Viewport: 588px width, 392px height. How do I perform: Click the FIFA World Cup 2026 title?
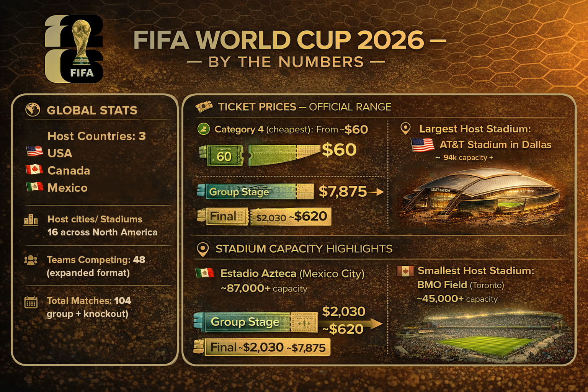(x=279, y=40)
